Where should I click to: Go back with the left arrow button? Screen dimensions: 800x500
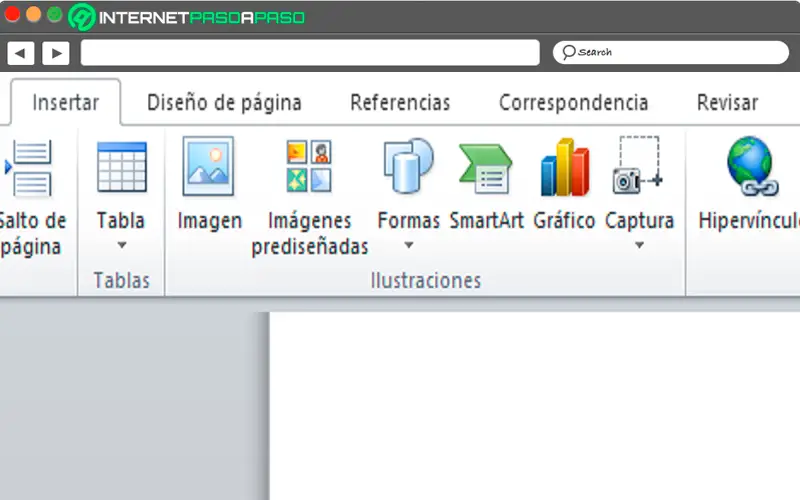[20, 53]
